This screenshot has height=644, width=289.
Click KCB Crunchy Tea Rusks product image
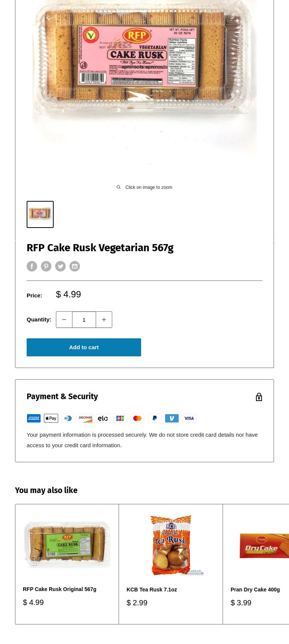point(171,545)
